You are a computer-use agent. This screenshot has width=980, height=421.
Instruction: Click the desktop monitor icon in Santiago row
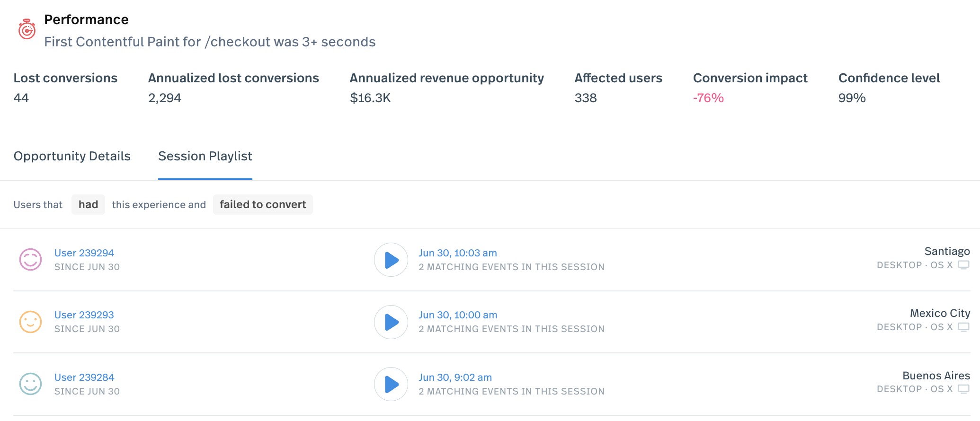963,265
